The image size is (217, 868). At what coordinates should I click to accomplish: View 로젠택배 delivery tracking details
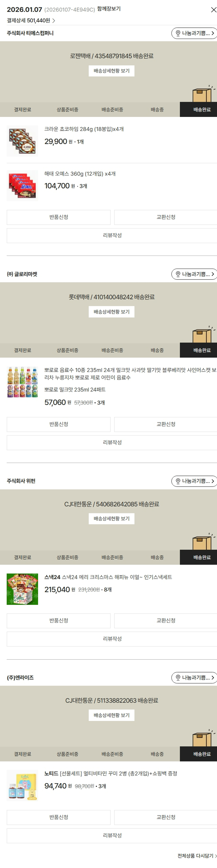(x=111, y=71)
